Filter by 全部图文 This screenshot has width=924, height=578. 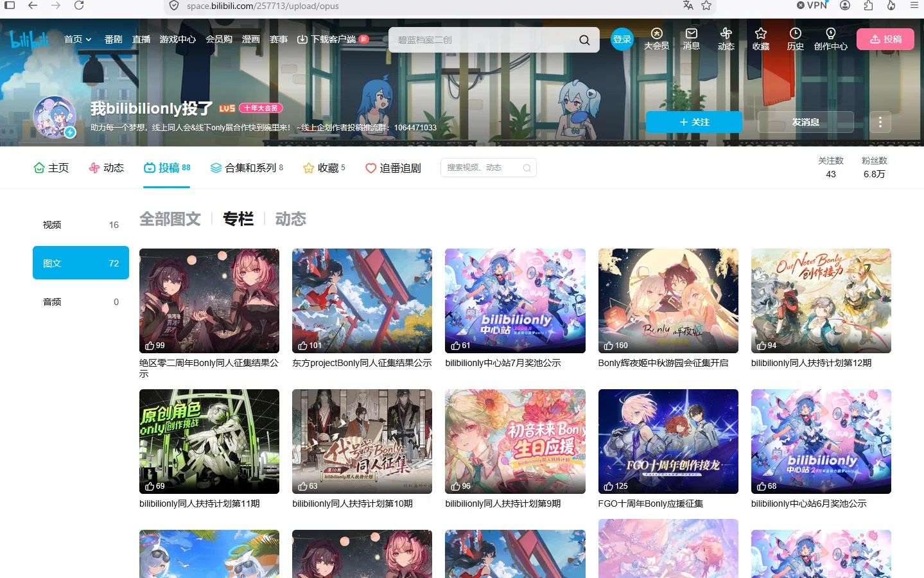click(x=170, y=219)
